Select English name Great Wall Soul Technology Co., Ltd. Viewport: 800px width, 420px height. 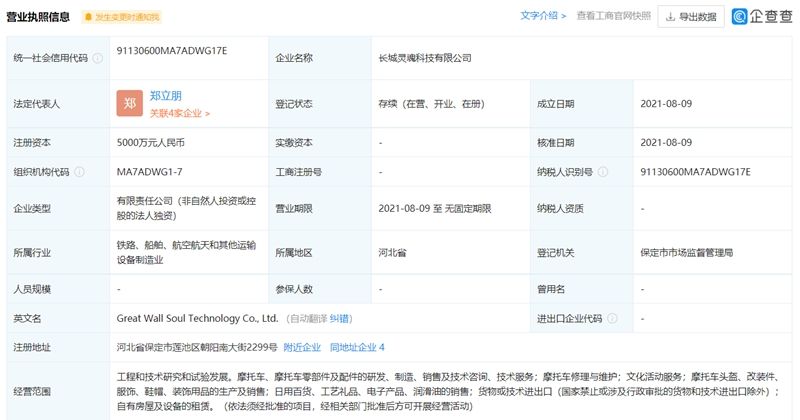[x=197, y=318]
